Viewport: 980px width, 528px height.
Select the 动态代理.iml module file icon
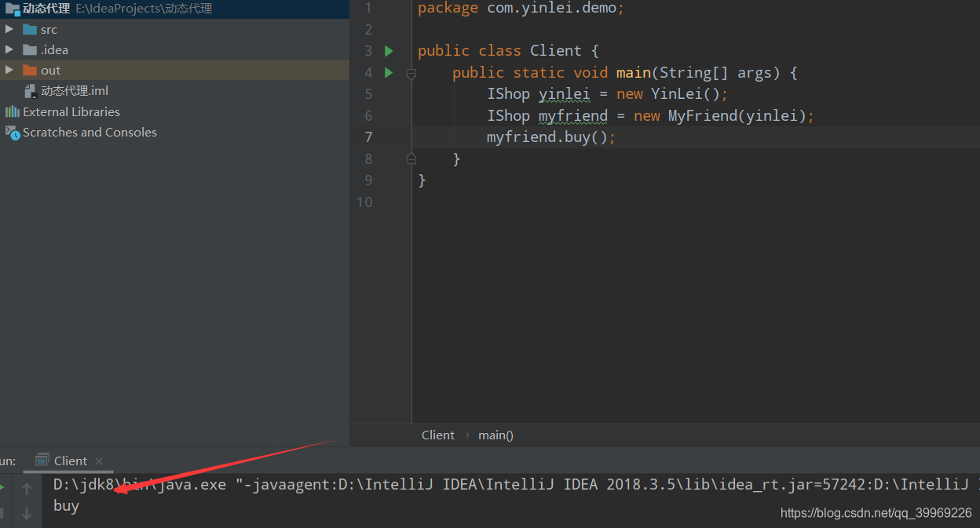(x=30, y=90)
